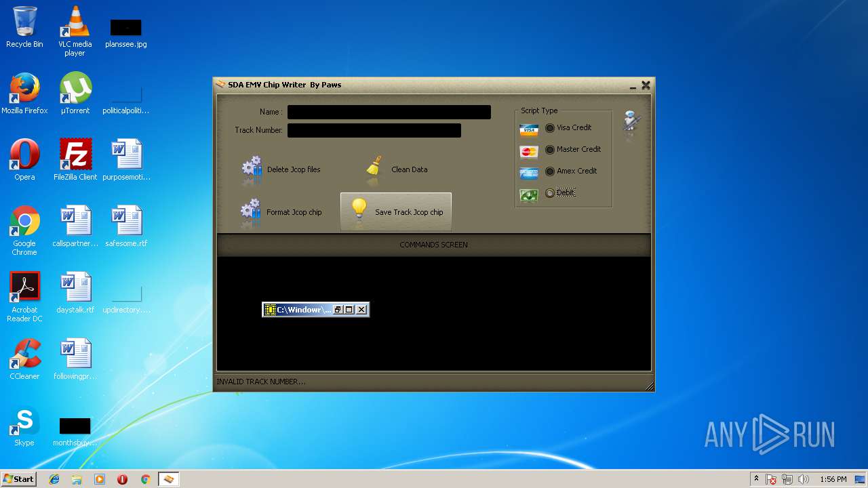Image resolution: width=868 pixels, height=488 pixels.
Task: Click the INVALID TRACK NUMBER status text
Action: point(261,382)
